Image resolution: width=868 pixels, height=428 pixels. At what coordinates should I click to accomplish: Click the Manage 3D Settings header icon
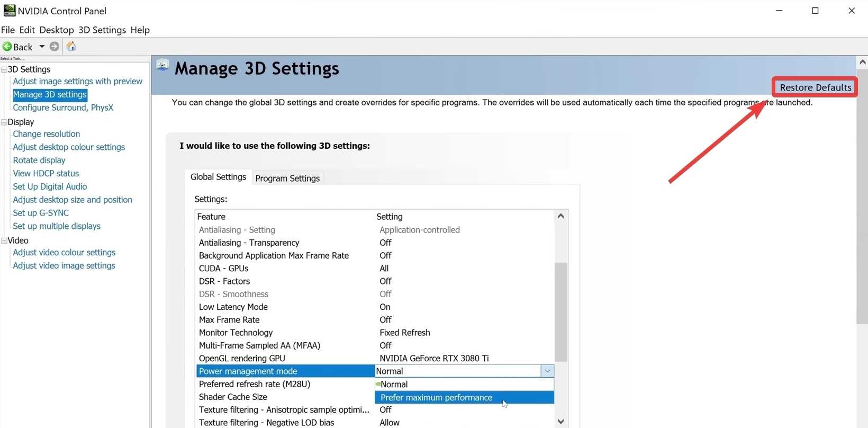(162, 65)
